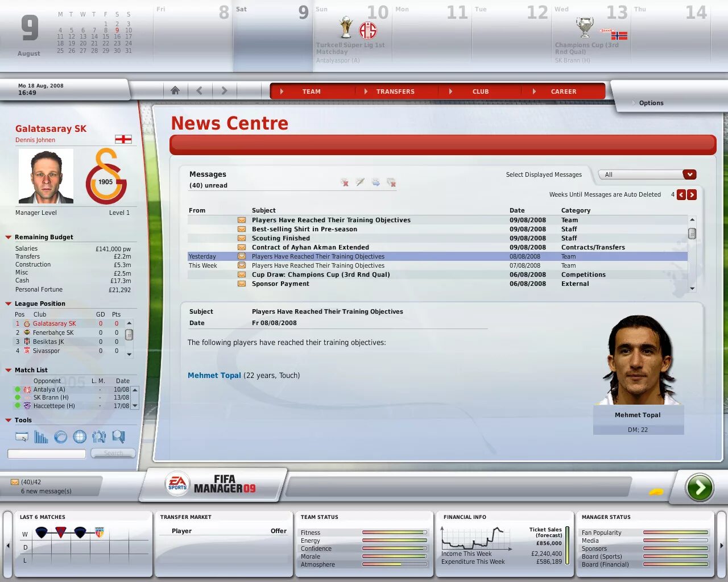The height and width of the screenshot is (582, 728).
Task: Click Champions Cup trophy on the 13th
Action: 584,27
